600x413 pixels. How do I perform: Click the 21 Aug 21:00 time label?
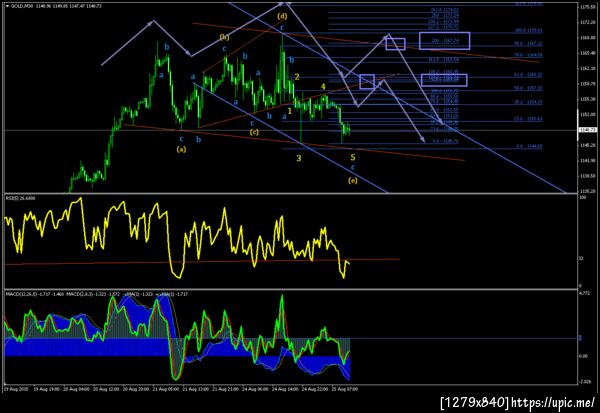(225, 389)
